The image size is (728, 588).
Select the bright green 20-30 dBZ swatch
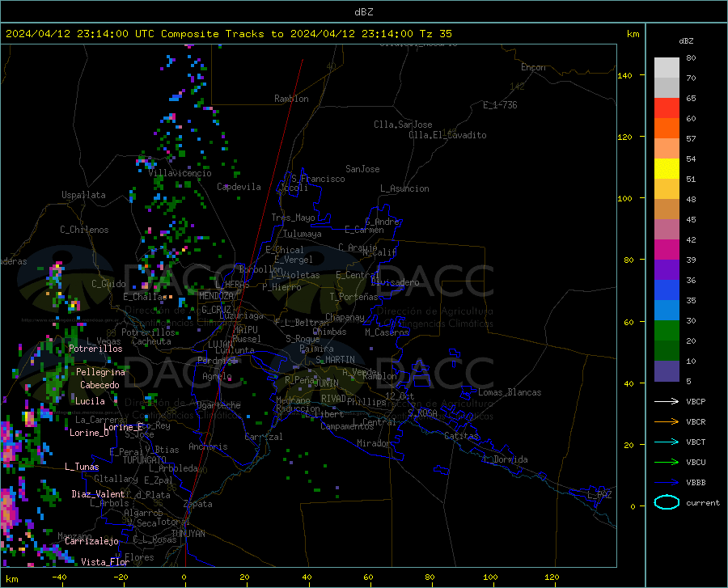(667, 331)
